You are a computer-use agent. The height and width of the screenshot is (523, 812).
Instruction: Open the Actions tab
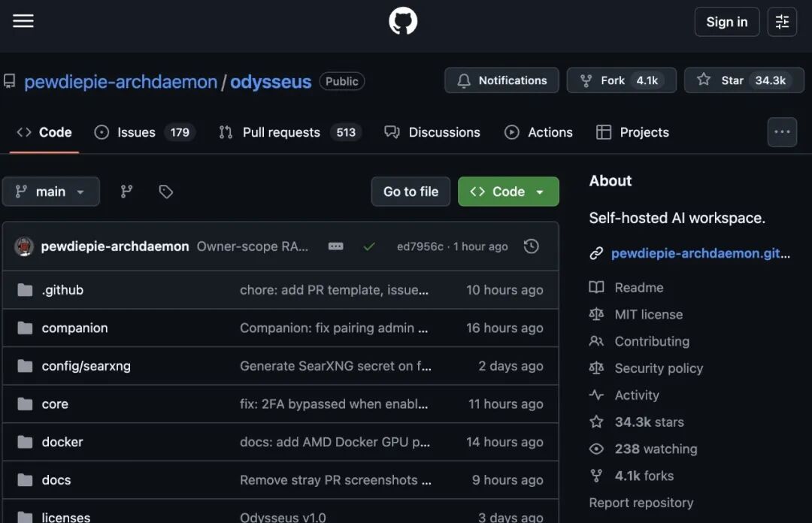[x=538, y=132]
